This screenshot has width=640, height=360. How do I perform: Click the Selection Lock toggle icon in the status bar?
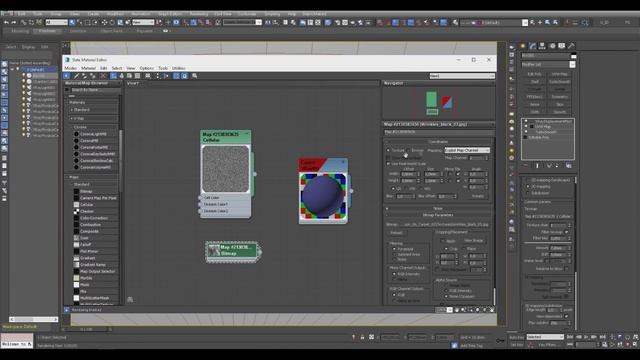click(362, 337)
